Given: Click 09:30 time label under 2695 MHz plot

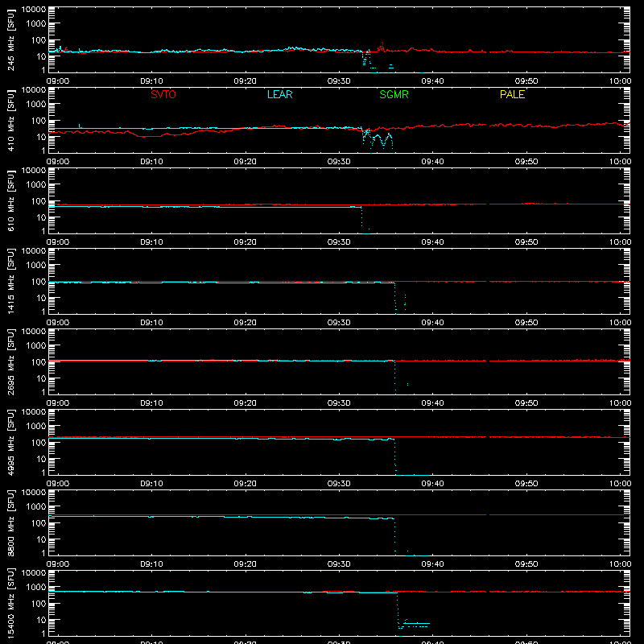Looking at the screenshot, I should (339, 403).
